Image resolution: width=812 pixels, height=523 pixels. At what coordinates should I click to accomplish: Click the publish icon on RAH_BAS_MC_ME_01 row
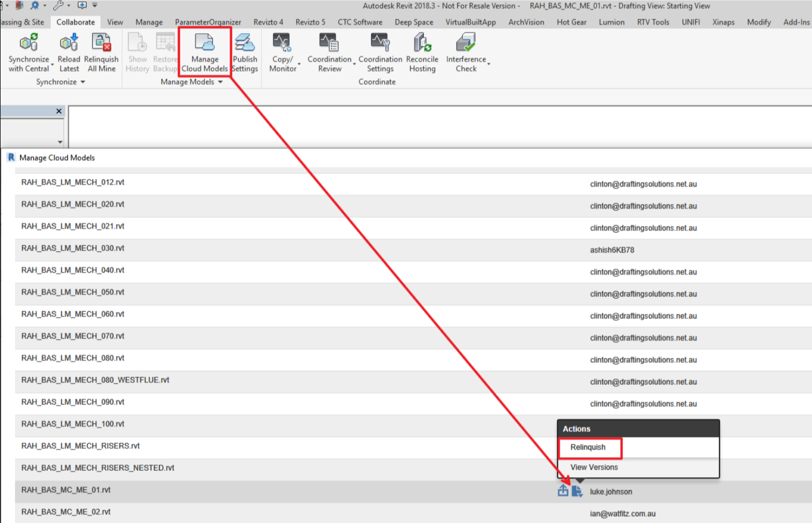563,491
